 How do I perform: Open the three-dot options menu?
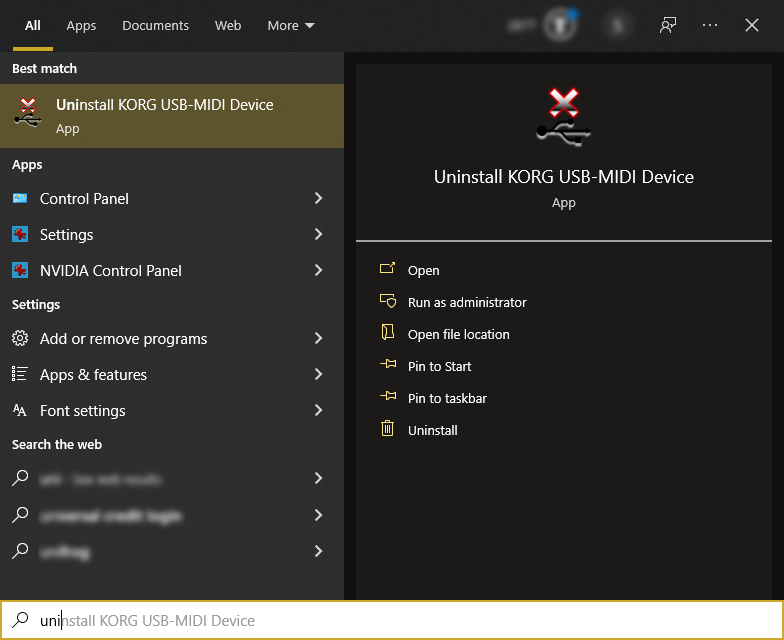click(710, 25)
